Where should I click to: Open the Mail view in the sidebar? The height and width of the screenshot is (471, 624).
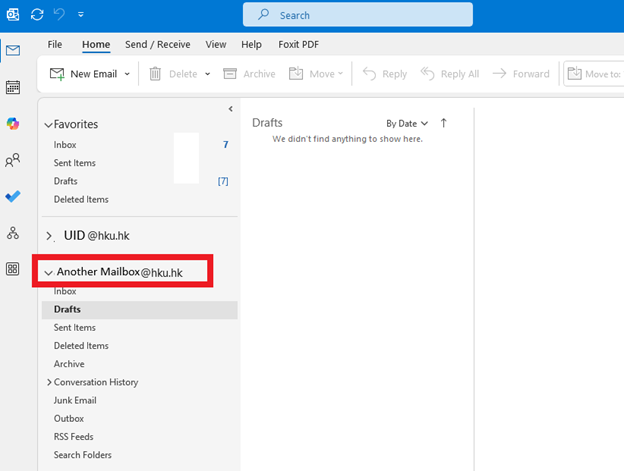point(13,51)
